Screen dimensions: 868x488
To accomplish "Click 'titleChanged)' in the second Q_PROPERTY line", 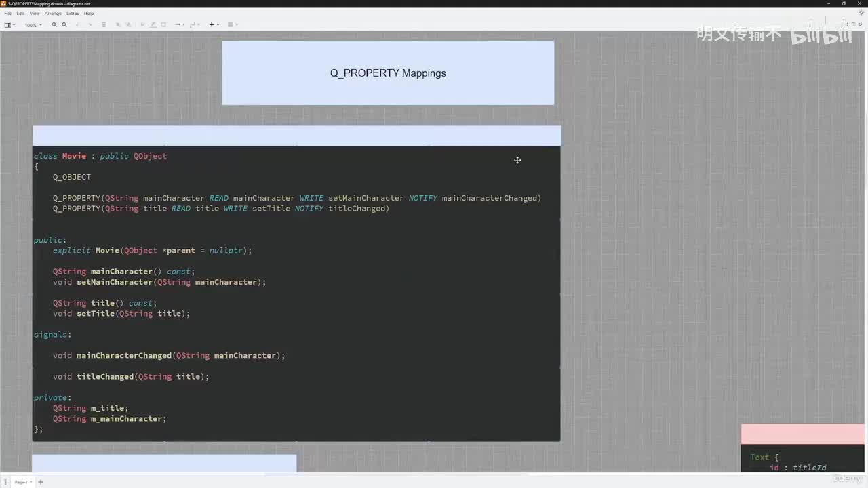I will pos(359,209).
